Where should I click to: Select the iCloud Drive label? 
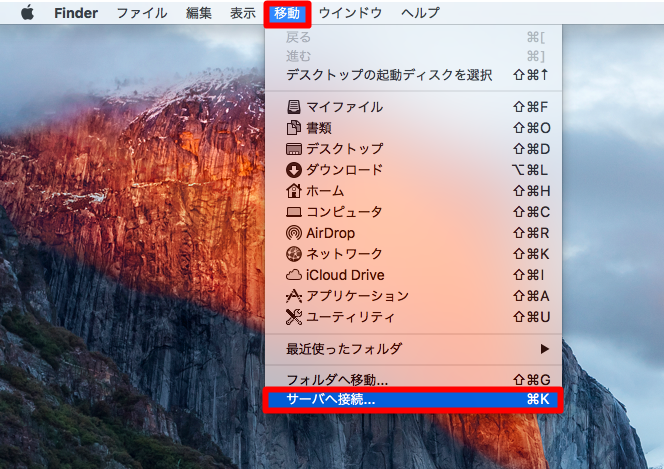point(345,275)
